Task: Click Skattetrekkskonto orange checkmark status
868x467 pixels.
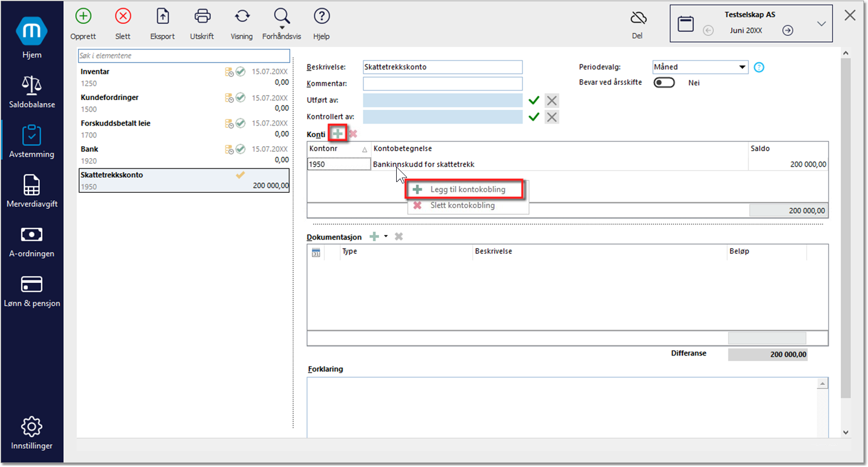Action: pos(240,175)
